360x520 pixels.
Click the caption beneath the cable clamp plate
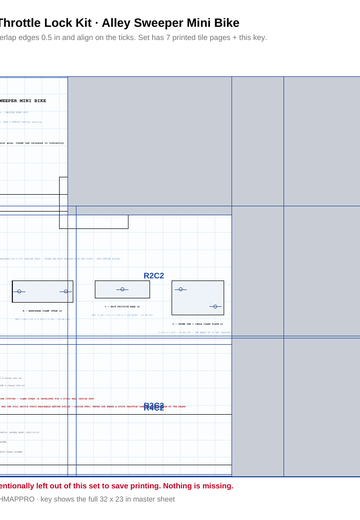(x=198, y=324)
